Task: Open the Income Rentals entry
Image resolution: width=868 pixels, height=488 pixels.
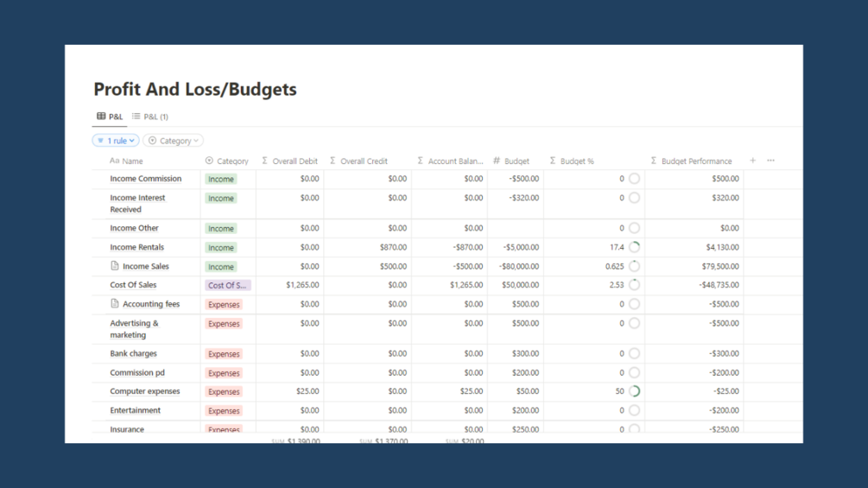Action: pos(136,247)
